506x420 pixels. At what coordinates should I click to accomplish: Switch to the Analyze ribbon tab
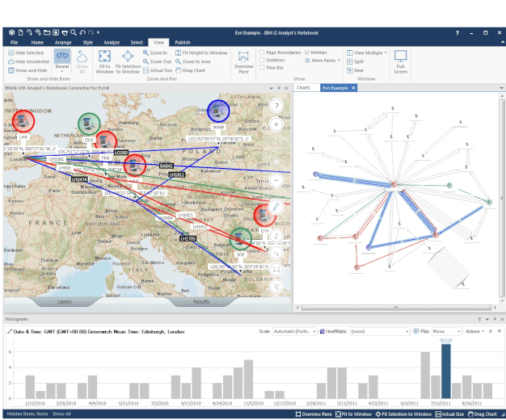coord(112,42)
